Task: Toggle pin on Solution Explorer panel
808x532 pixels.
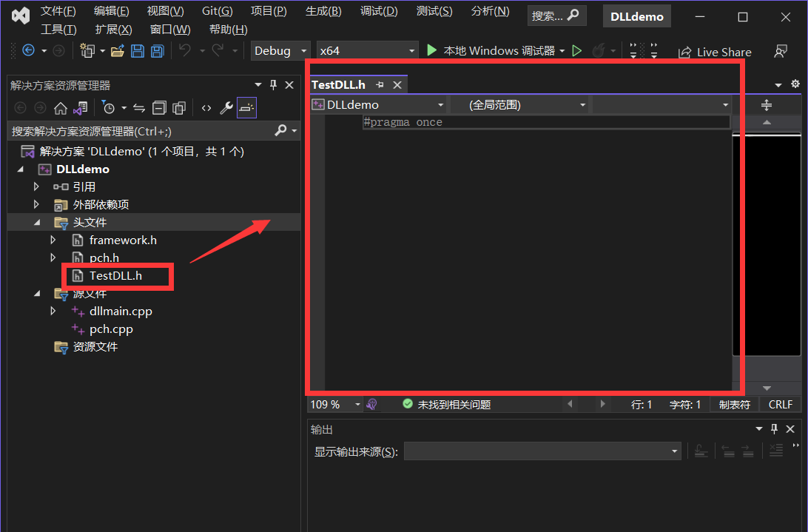Action: pyautogui.click(x=274, y=84)
